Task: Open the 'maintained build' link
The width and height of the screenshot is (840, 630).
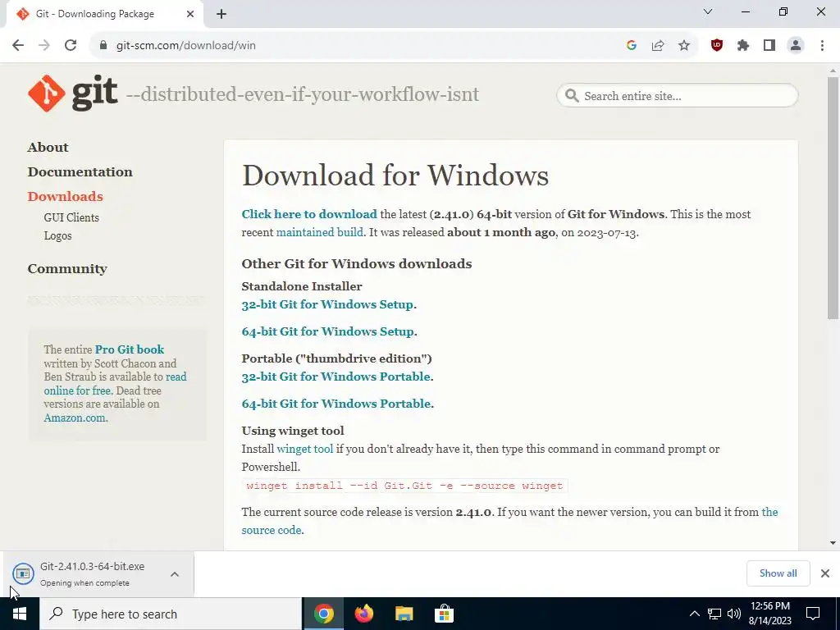Action: [x=320, y=232]
